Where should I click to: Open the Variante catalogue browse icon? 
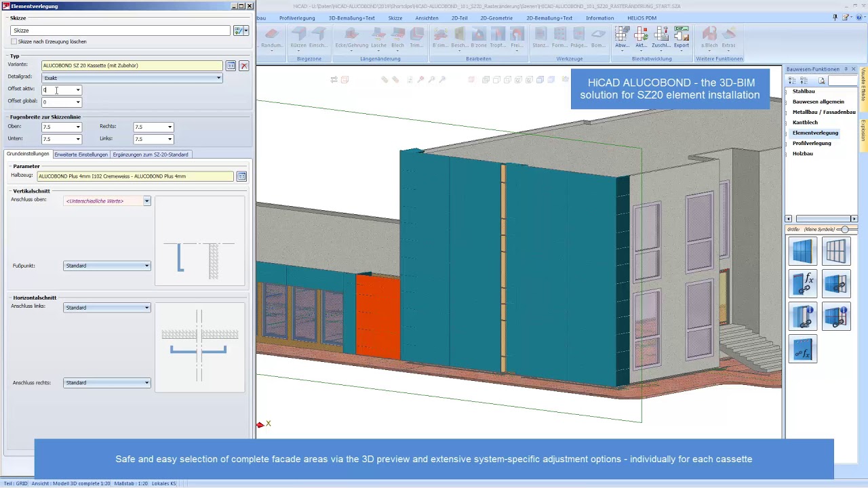coord(231,66)
